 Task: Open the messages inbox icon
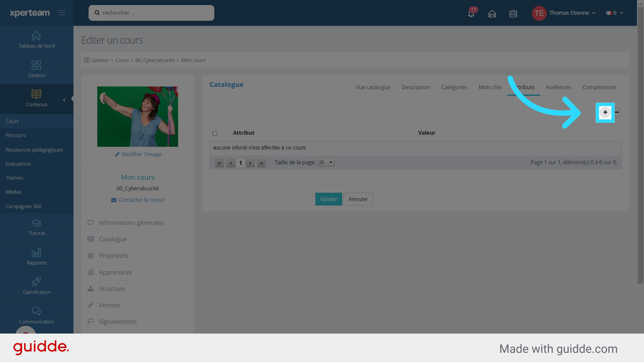[492, 14]
